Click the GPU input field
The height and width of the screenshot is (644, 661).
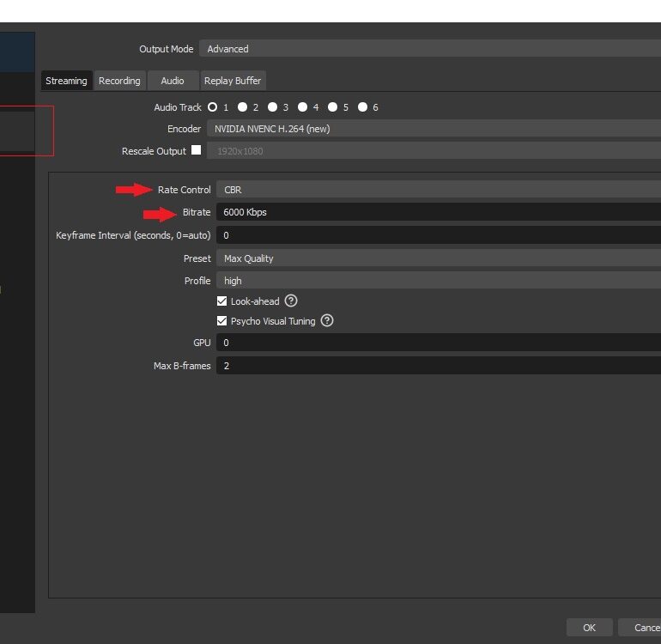coord(439,343)
